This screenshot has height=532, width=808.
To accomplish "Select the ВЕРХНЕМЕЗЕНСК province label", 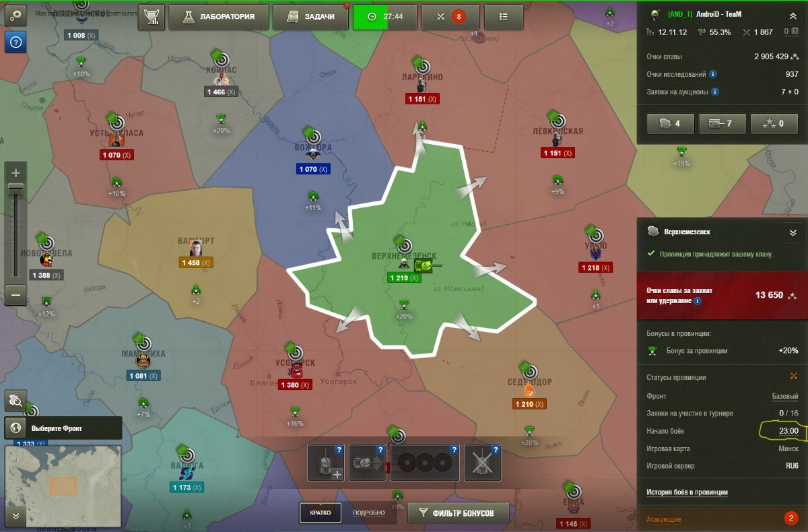I will (x=404, y=257).
